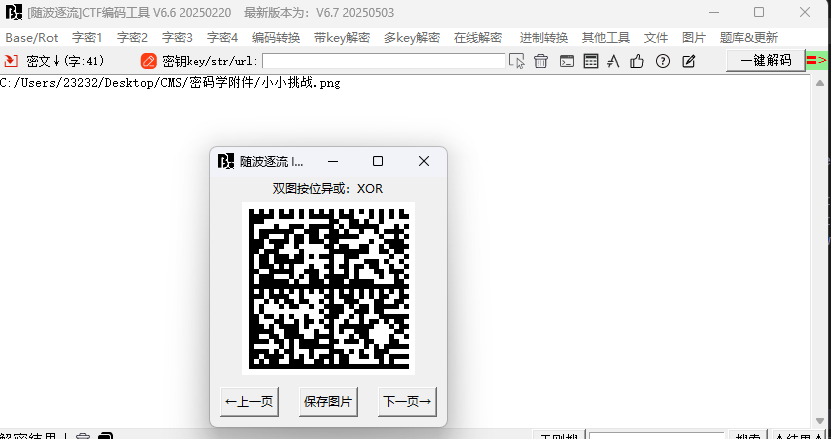Open the 字密2 menu
This screenshot has width=831, height=439.
(x=132, y=38)
